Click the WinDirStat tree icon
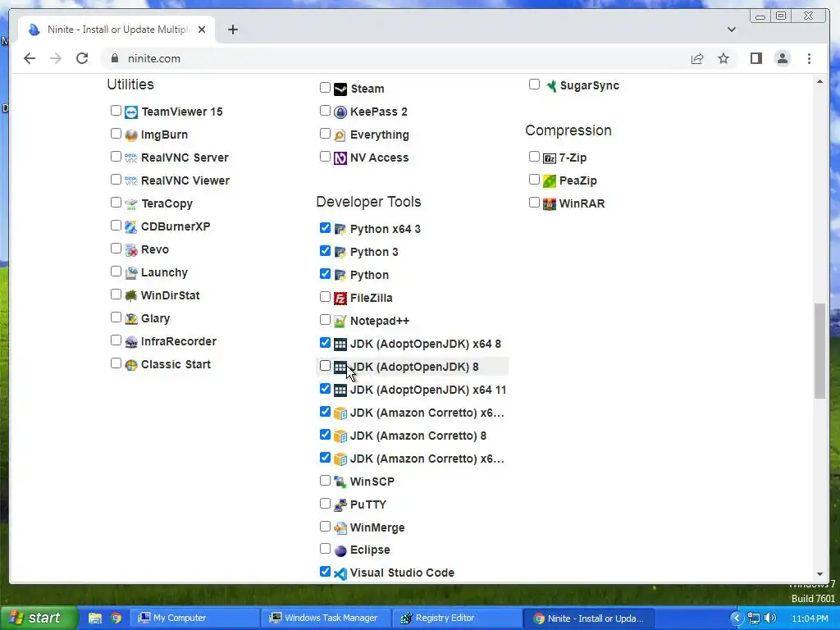 point(131,295)
